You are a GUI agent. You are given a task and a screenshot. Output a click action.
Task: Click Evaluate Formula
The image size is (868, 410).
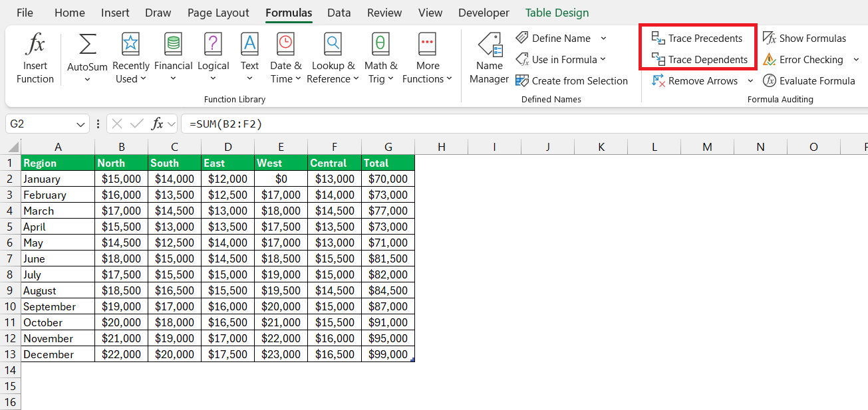coord(809,80)
